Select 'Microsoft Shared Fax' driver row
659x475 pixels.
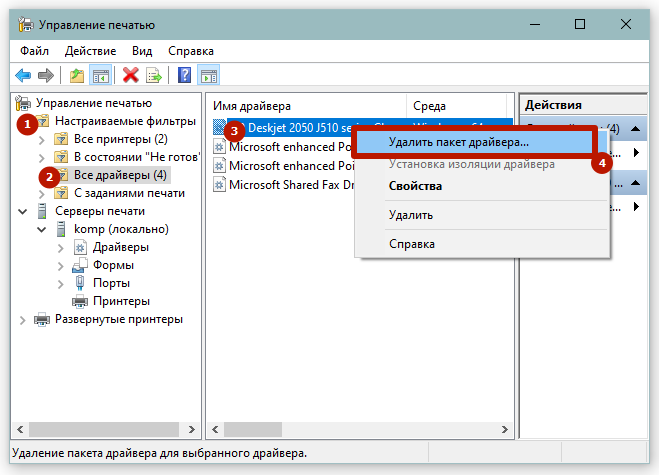pyautogui.click(x=290, y=184)
